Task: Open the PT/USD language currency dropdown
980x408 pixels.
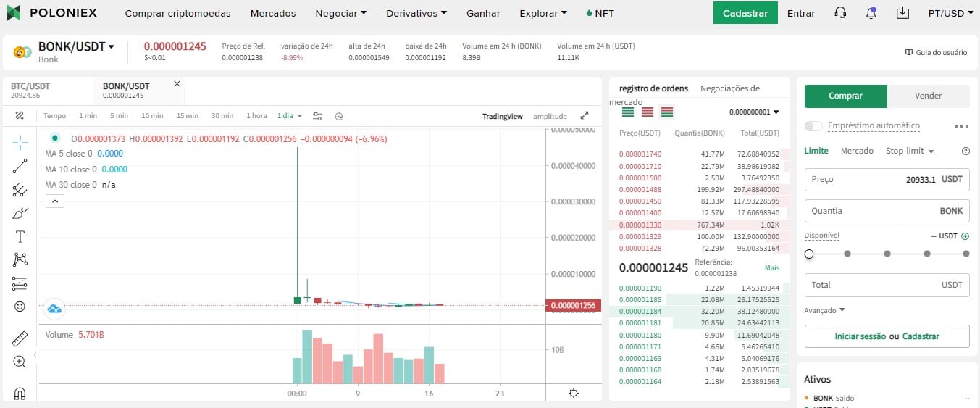Action: [x=950, y=13]
